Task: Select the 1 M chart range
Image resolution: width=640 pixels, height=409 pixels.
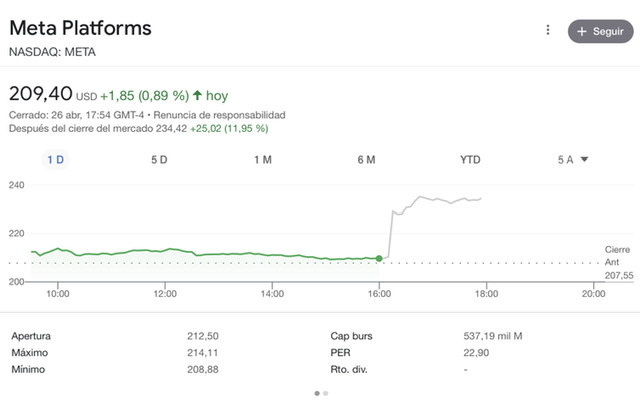Action: (x=263, y=160)
